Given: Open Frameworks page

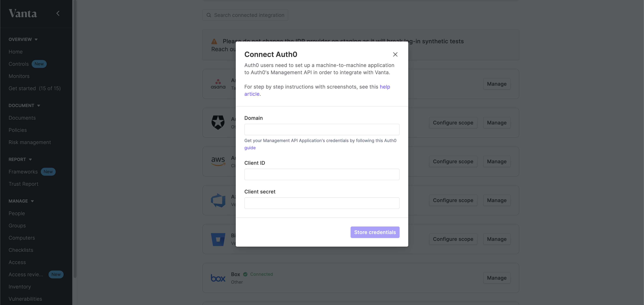Looking at the screenshot, I should click(x=23, y=172).
